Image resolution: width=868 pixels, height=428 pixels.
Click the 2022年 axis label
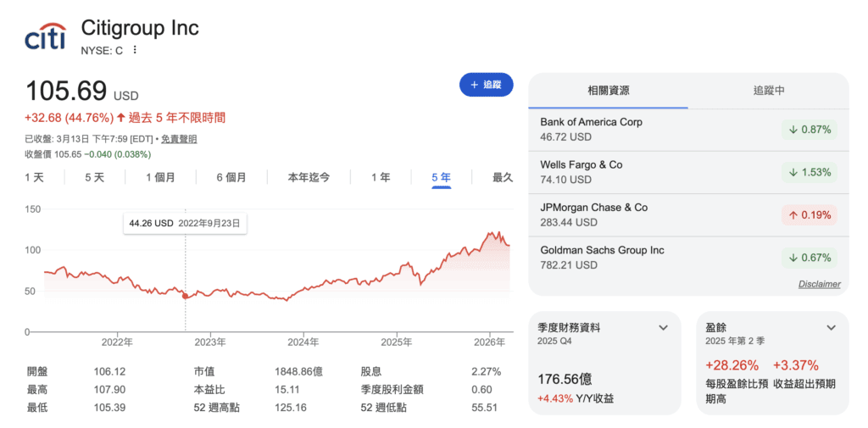[117, 342]
